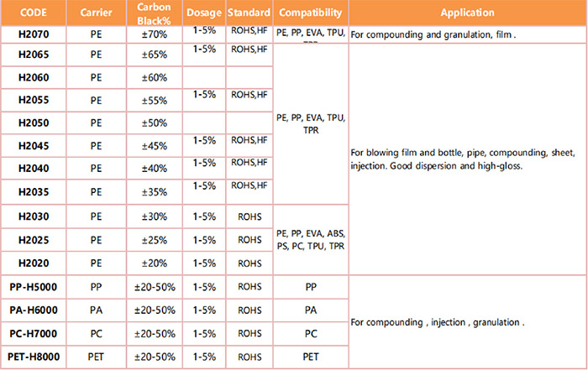
Task: Click the ±30% carbon black value
Action: coord(154,216)
